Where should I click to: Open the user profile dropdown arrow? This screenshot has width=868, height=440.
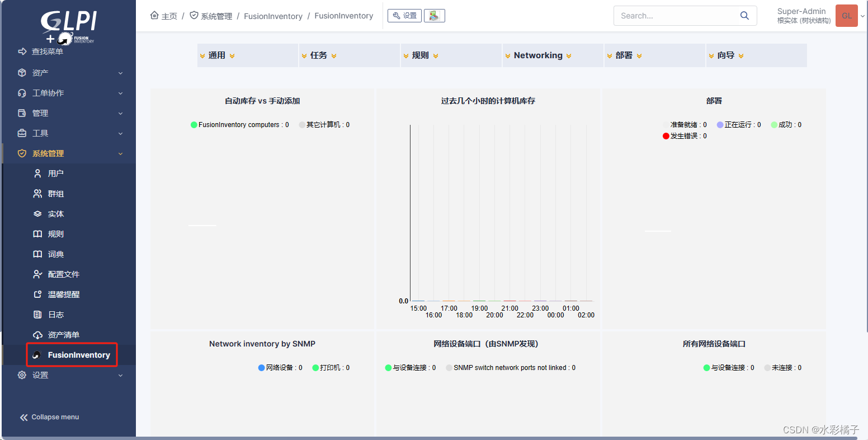pyautogui.click(x=862, y=16)
